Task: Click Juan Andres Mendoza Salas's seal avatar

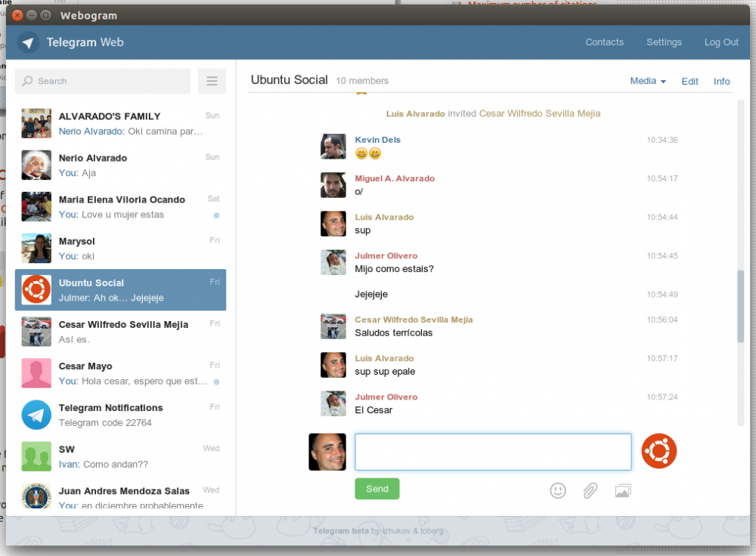Action: click(x=36, y=496)
